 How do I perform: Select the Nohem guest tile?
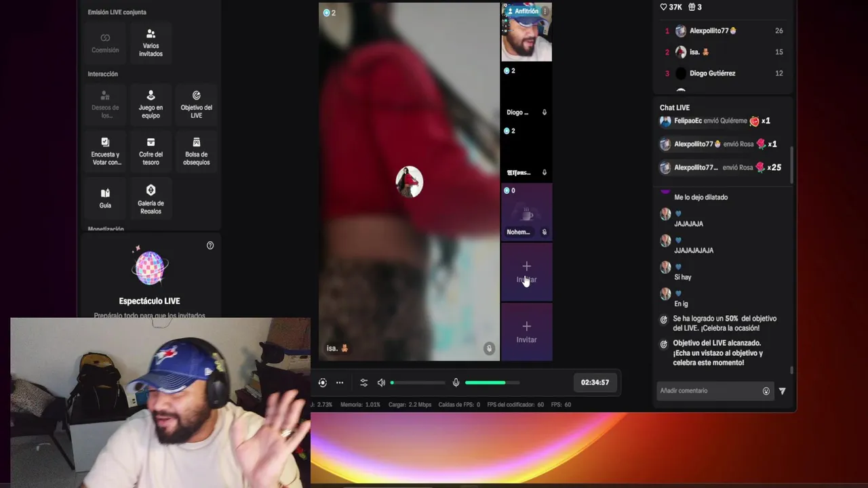click(526, 212)
